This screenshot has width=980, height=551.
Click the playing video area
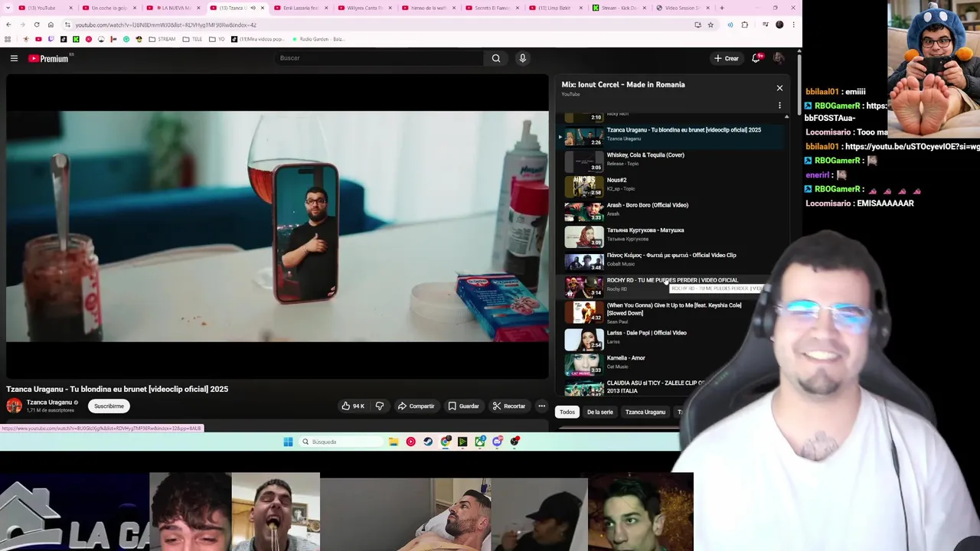click(277, 227)
